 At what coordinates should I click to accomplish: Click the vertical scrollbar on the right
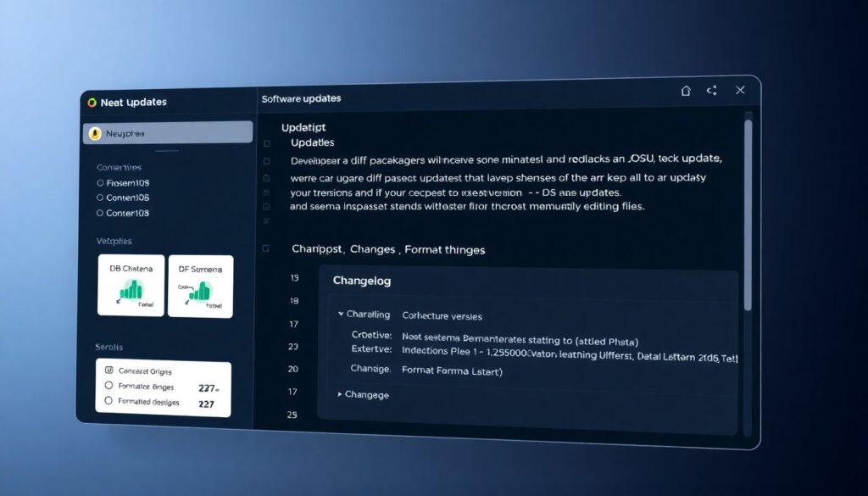(x=748, y=212)
